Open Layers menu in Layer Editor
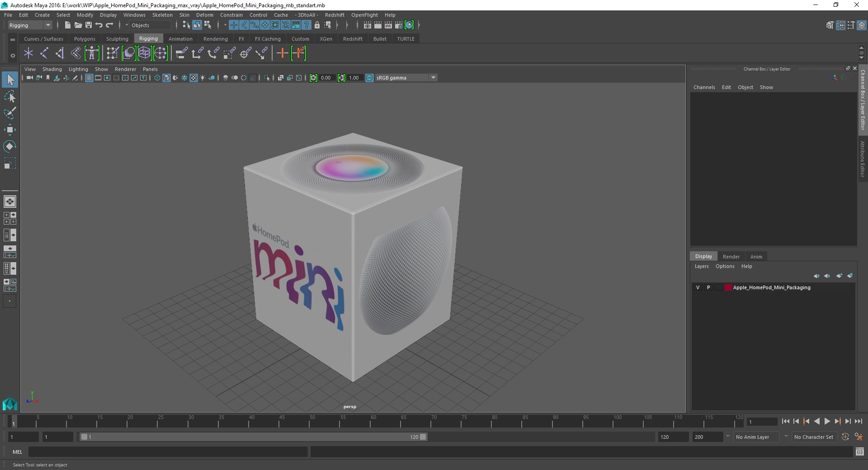 pyautogui.click(x=702, y=266)
